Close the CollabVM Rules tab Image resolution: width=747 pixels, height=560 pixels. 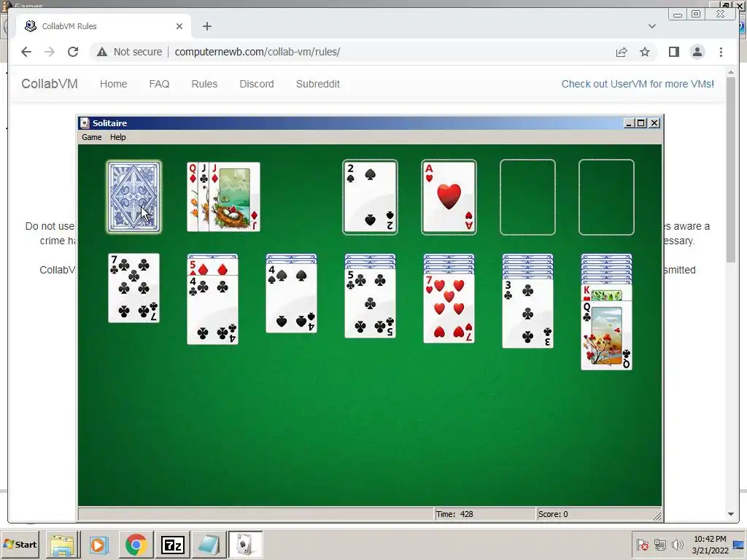click(x=179, y=26)
